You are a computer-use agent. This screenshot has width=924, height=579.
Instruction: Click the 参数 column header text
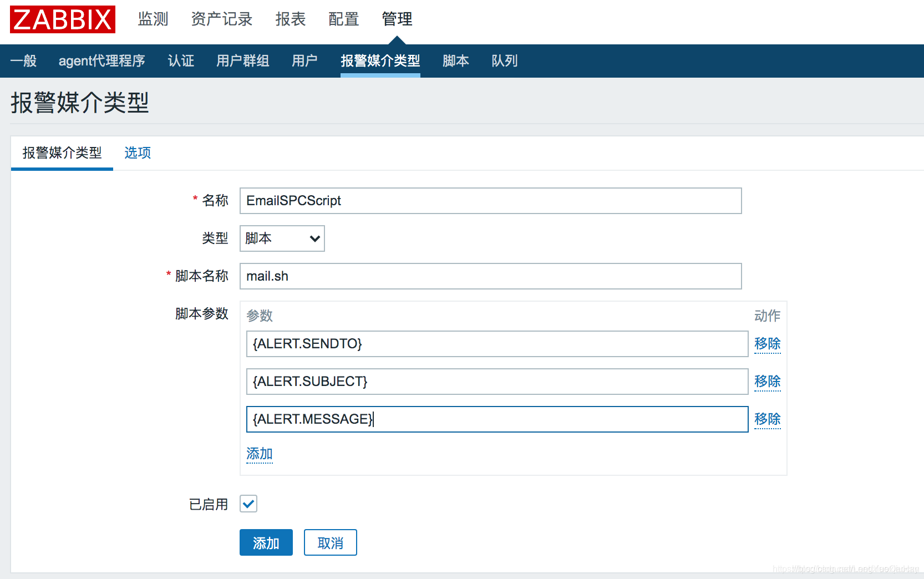260,316
